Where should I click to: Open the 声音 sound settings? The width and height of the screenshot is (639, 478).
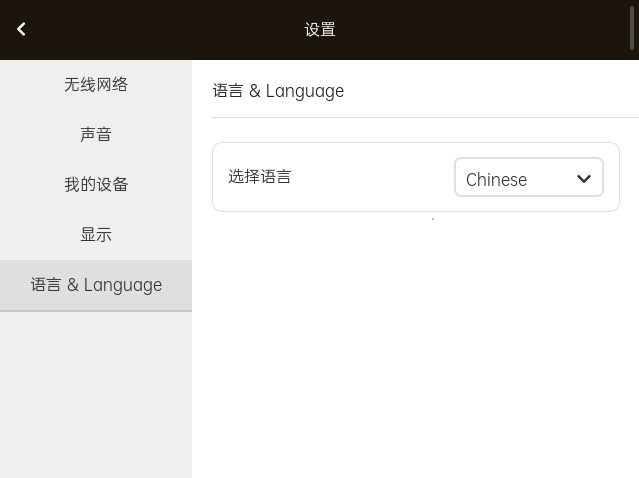[x=96, y=135]
